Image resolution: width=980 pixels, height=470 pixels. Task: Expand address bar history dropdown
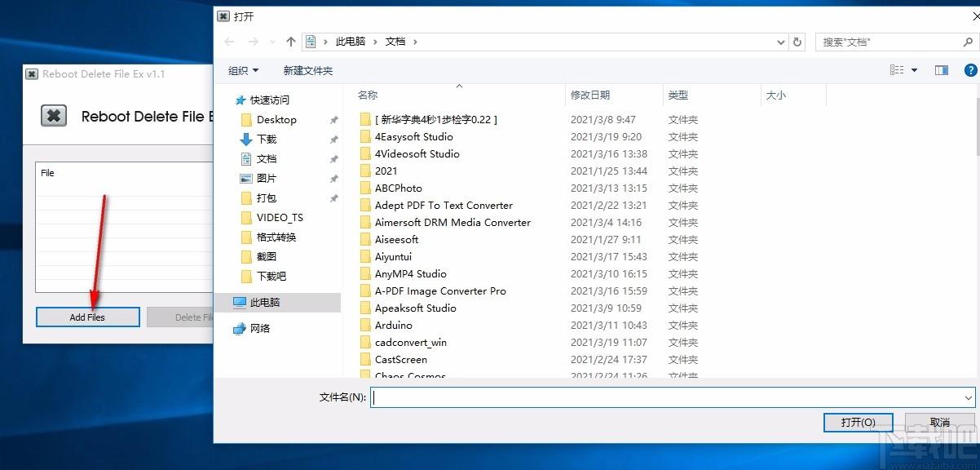click(x=782, y=42)
